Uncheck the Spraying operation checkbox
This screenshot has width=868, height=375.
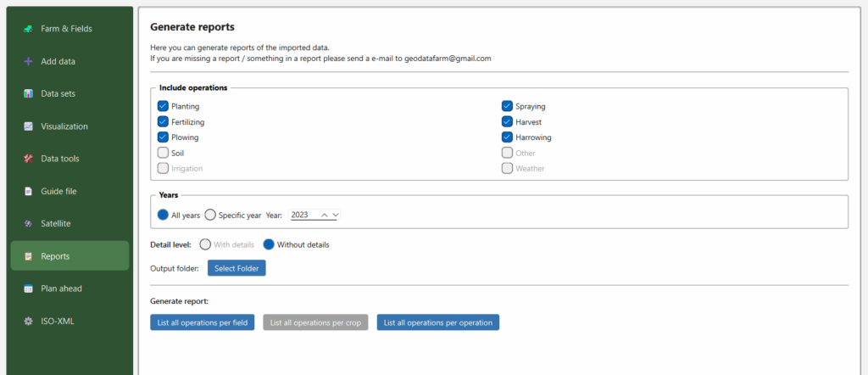(507, 106)
